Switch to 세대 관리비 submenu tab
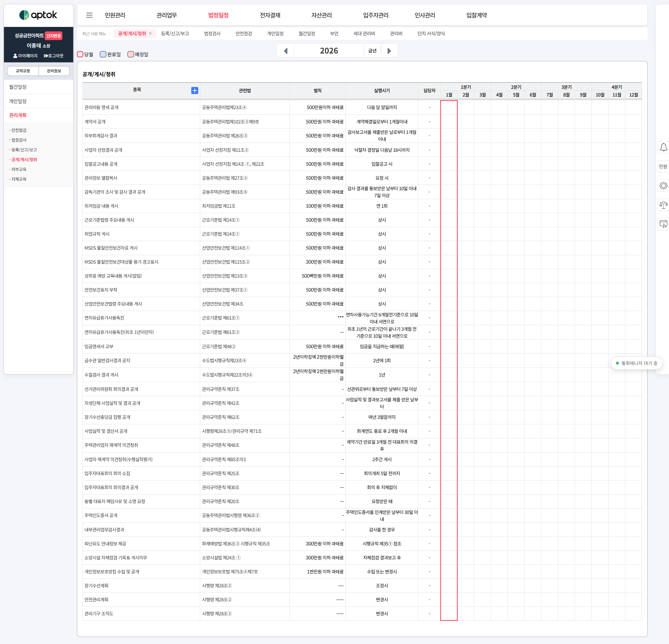Screen dimensions: 669x644 pos(364,34)
